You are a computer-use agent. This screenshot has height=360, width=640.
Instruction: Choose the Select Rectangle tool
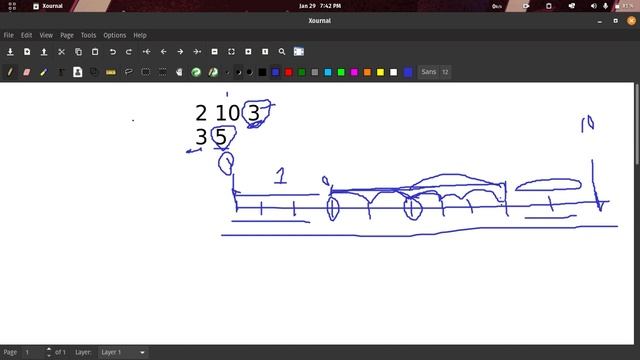[145, 72]
